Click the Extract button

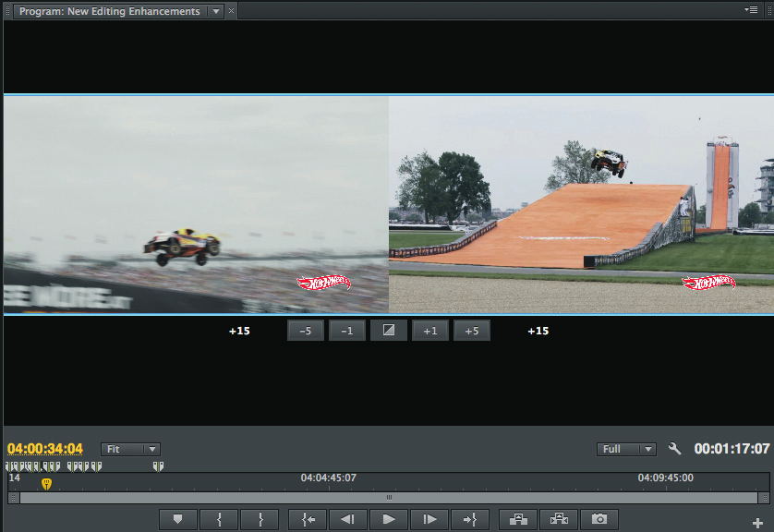tap(559, 520)
